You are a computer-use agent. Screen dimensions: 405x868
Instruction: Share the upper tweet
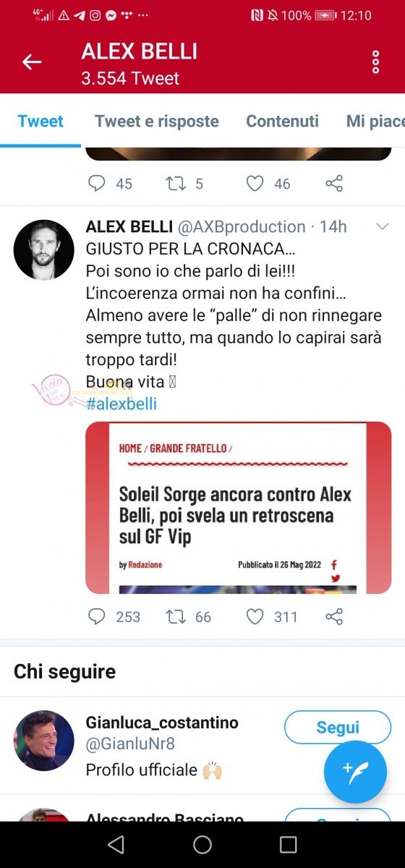[x=334, y=184]
